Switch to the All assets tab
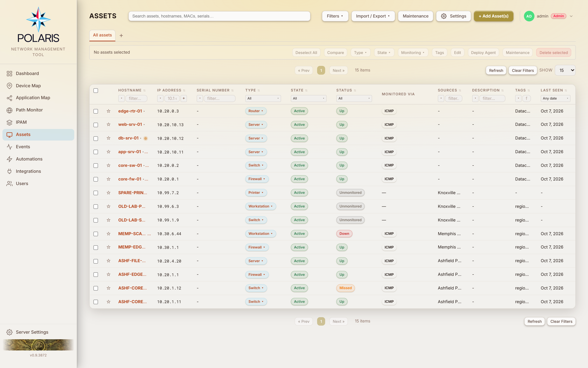 tap(102, 35)
